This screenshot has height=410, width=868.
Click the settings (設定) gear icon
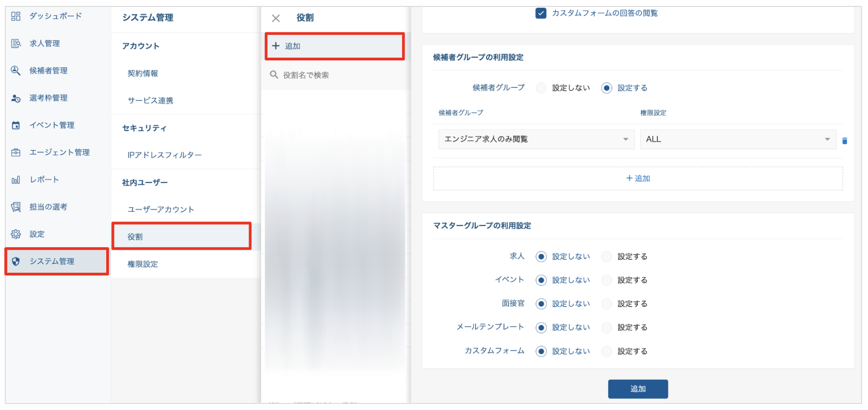(16, 234)
